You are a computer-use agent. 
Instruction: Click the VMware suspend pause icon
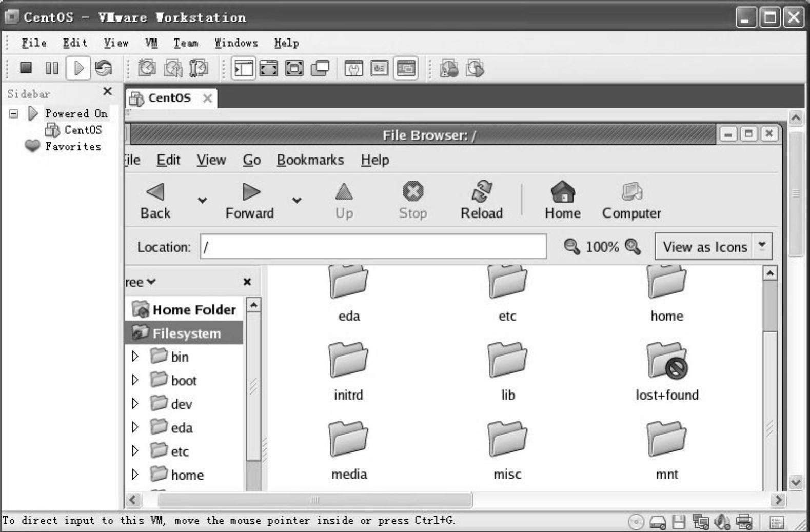pyautogui.click(x=52, y=68)
